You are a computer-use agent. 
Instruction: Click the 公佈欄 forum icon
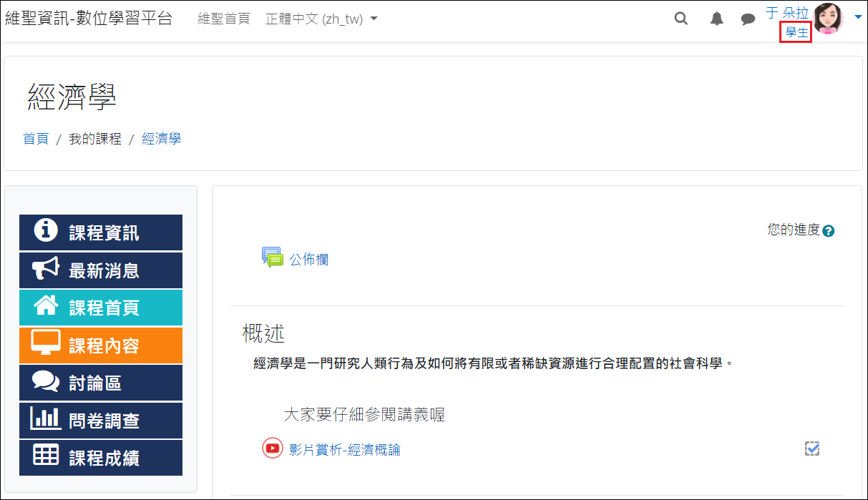[x=272, y=258]
